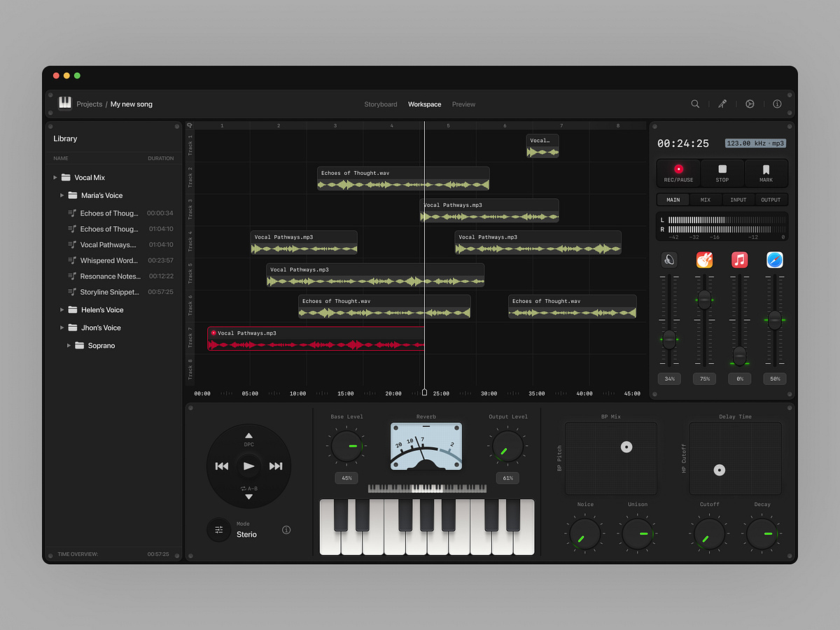Image resolution: width=840 pixels, height=630 pixels.
Task: Open the INPUT tab in the mixer panel
Action: click(738, 199)
